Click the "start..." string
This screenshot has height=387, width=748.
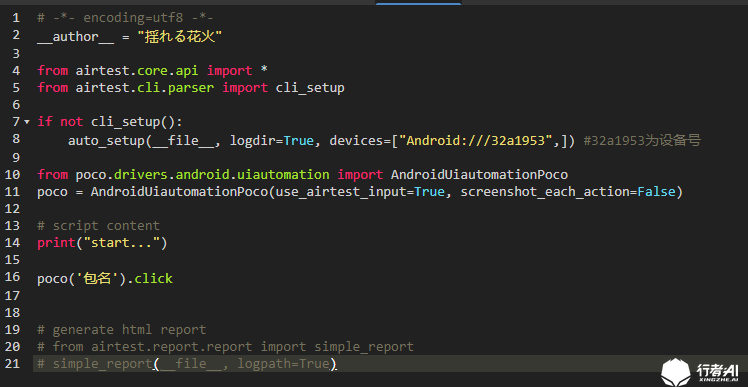coord(122,243)
